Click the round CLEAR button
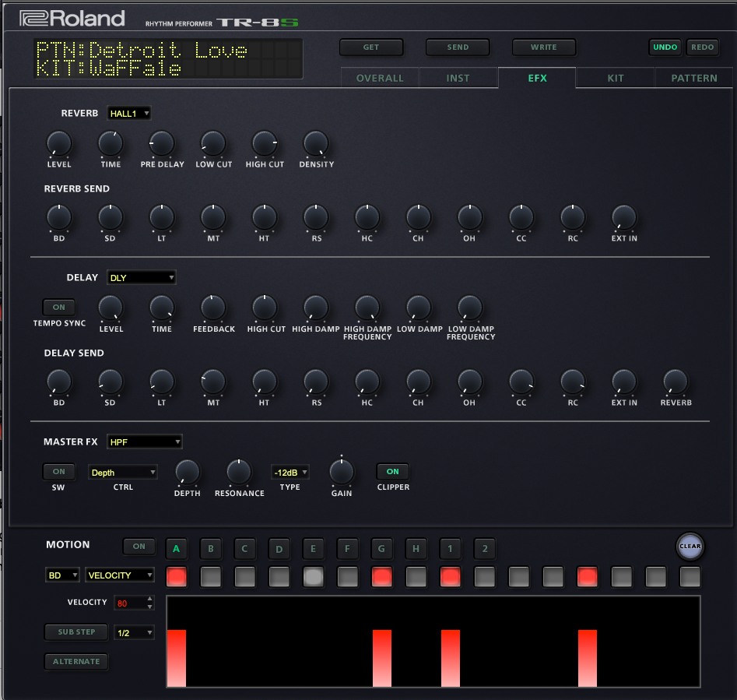This screenshot has height=700, width=737. 690,546
